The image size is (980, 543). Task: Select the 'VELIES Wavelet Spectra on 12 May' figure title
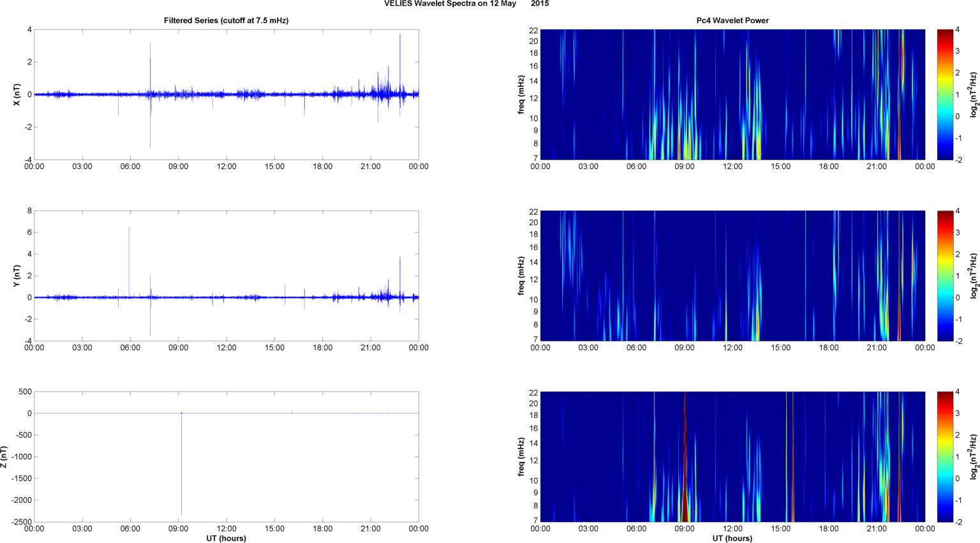(x=450, y=4)
